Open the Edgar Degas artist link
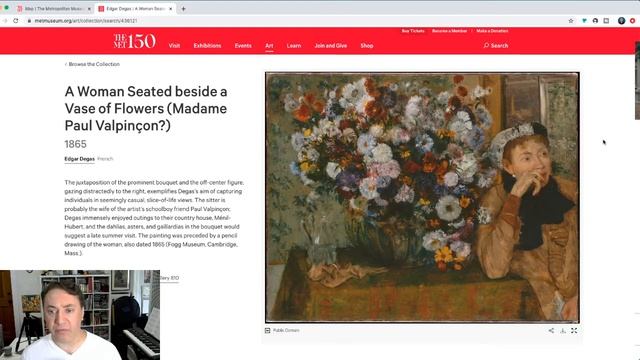Image resolution: width=640 pixels, height=360 pixels. click(x=80, y=159)
